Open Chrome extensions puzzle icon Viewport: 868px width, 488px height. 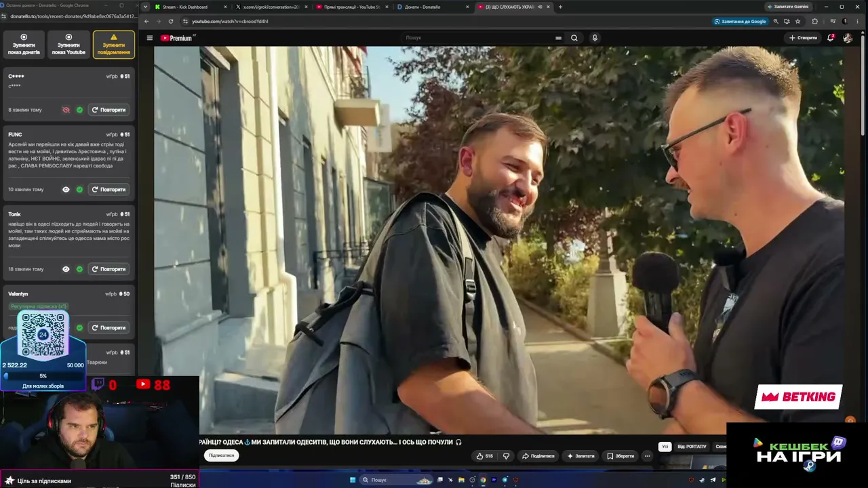point(815,21)
